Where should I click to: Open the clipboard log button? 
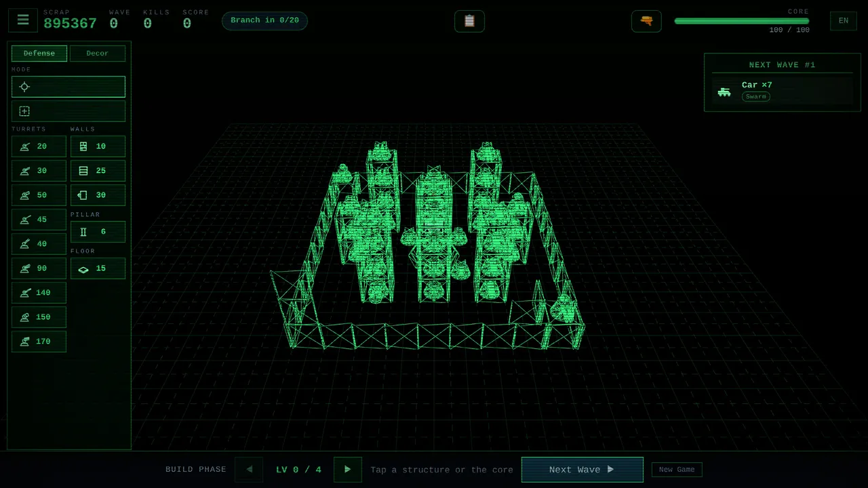point(469,21)
